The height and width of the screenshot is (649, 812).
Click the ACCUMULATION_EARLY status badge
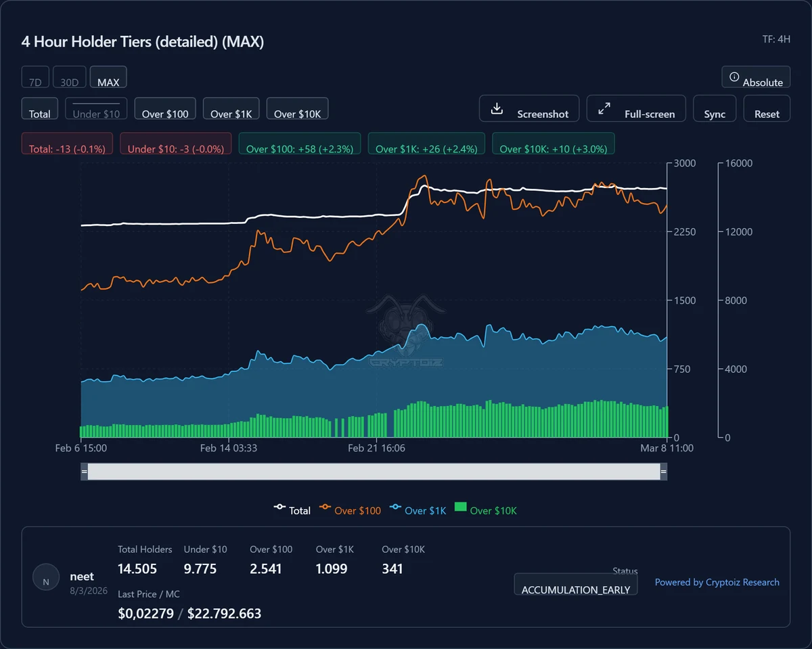(576, 585)
